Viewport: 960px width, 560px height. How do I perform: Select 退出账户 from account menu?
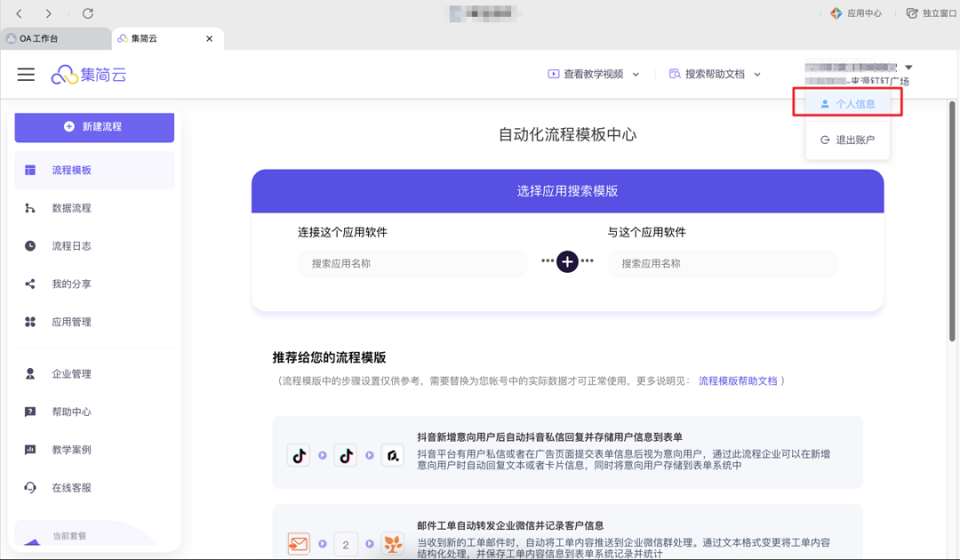tap(848, 140)
